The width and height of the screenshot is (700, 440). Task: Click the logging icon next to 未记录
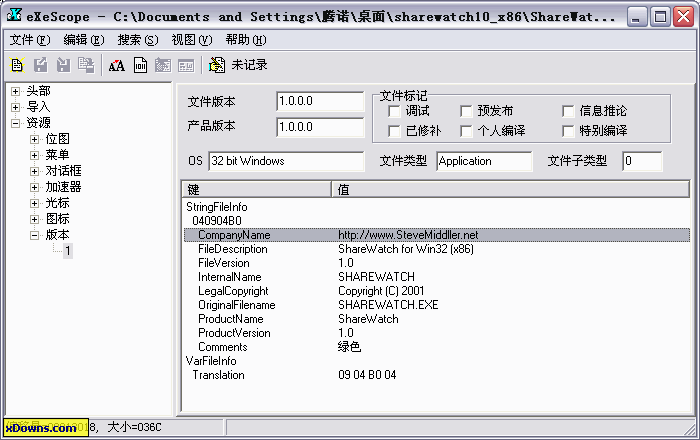(x=217, y=65)
